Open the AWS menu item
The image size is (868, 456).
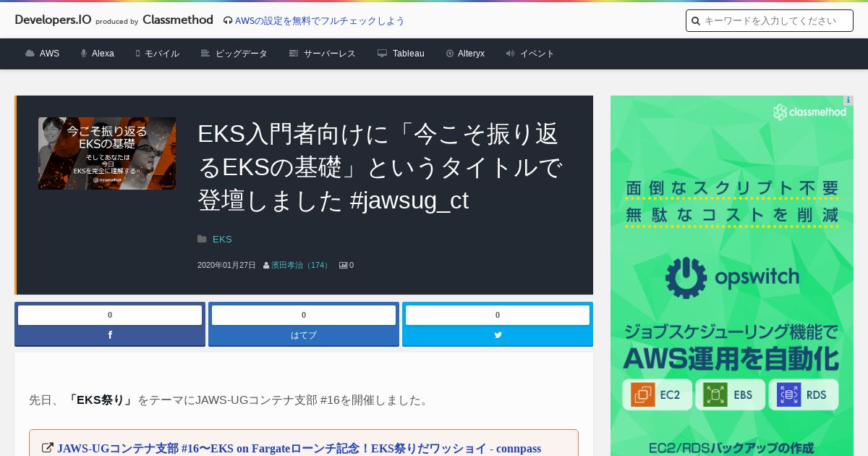pyautogui.click(x=42, y=54)
